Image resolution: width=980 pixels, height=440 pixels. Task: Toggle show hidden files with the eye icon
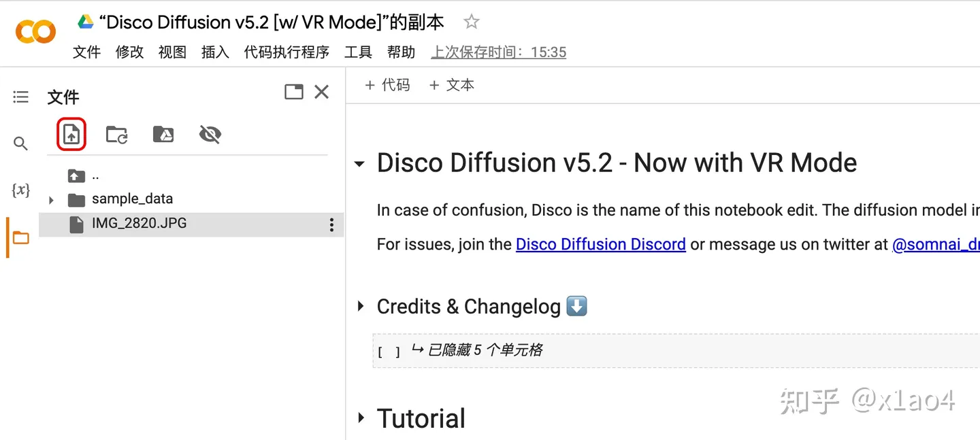210,135
